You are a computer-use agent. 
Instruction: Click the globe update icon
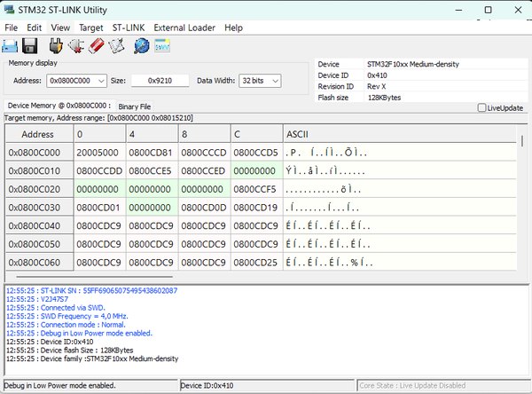[x=142, y=46]
